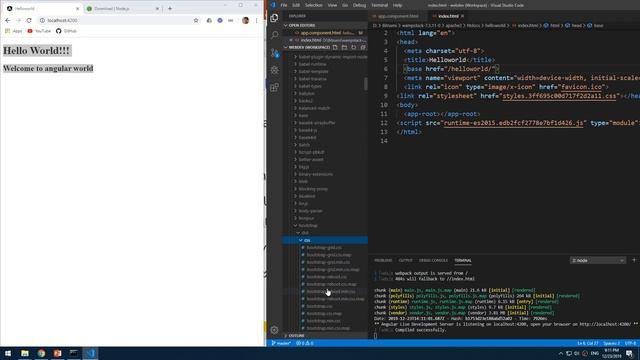Add a new terminal with the plus icon

tap(634, 260)
